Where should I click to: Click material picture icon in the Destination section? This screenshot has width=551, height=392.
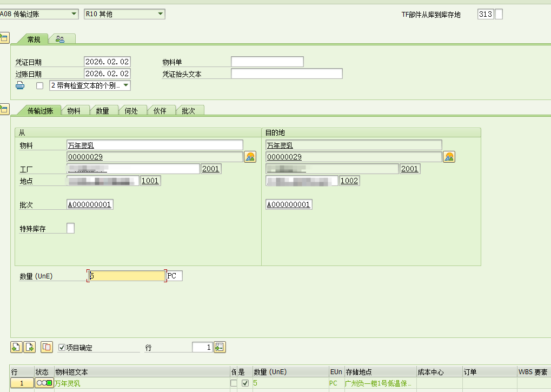point(449,157)
